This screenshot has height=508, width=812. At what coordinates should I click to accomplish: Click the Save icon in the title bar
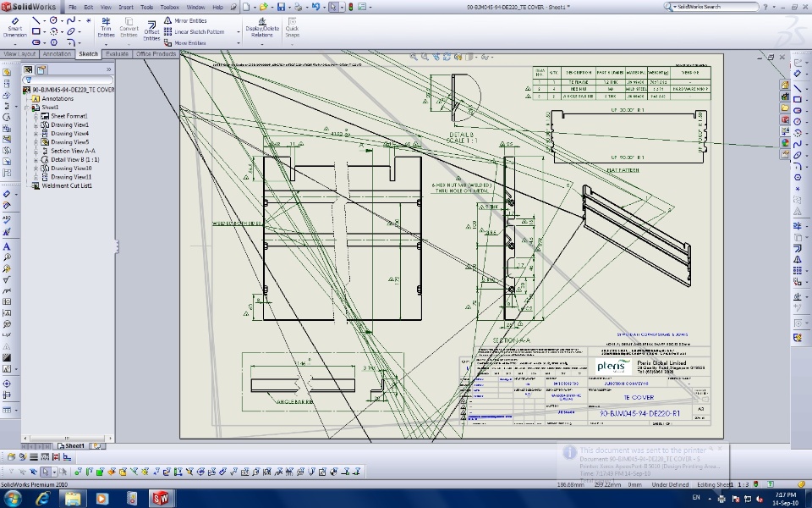coord(281,7)
